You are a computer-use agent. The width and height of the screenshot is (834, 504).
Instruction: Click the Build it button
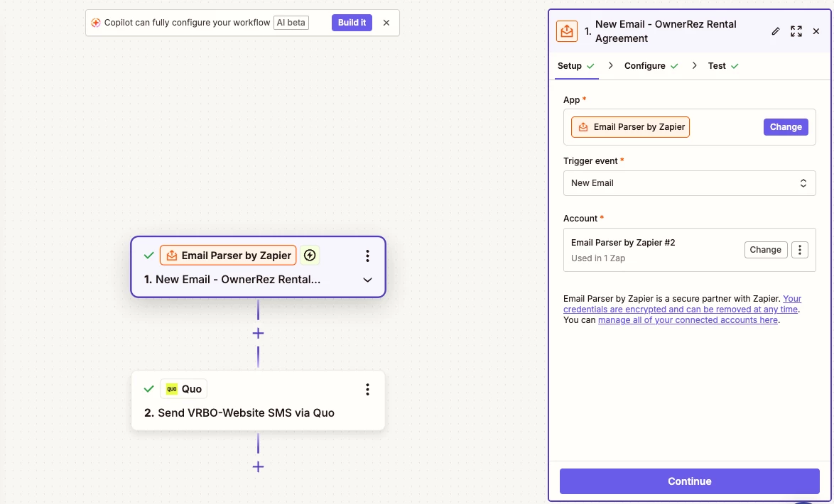click(x=352, y=23)
